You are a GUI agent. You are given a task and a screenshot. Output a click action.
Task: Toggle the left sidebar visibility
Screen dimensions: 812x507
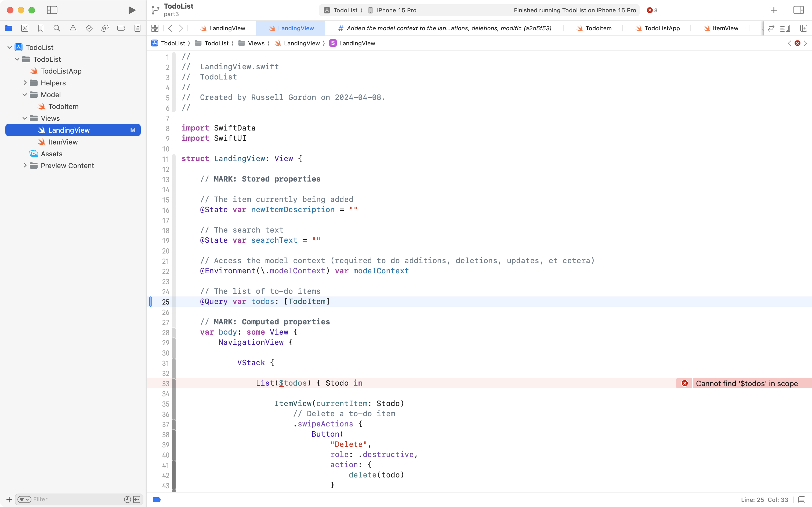[52, 10]
